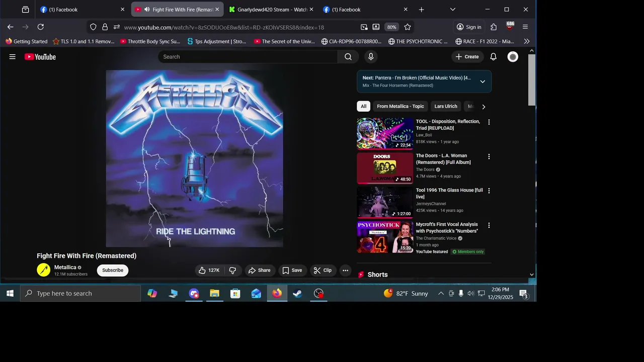Show more filter chips with right arrow
Viewport: 644px width, 362px height.
(484, 107)
